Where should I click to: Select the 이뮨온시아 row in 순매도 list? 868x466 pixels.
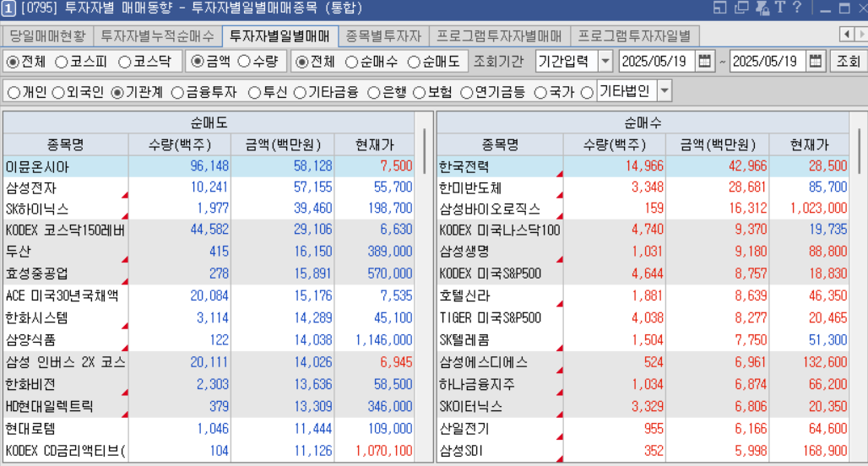tap(209, 166)
